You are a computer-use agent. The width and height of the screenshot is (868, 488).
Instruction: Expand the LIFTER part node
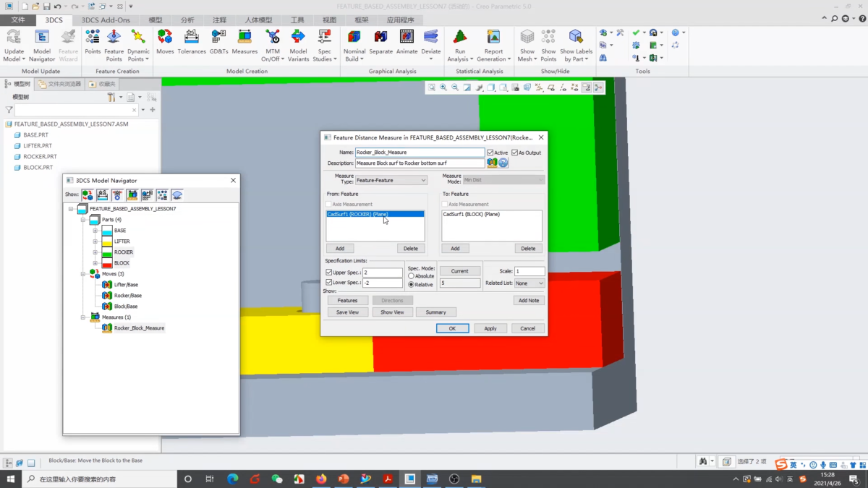[x=95, y=241]
